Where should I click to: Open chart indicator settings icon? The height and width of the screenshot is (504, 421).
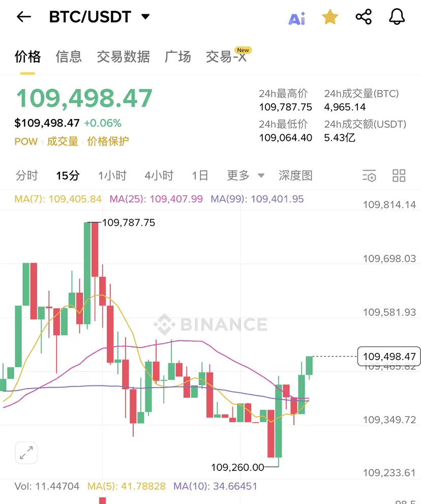pos(369,175)
